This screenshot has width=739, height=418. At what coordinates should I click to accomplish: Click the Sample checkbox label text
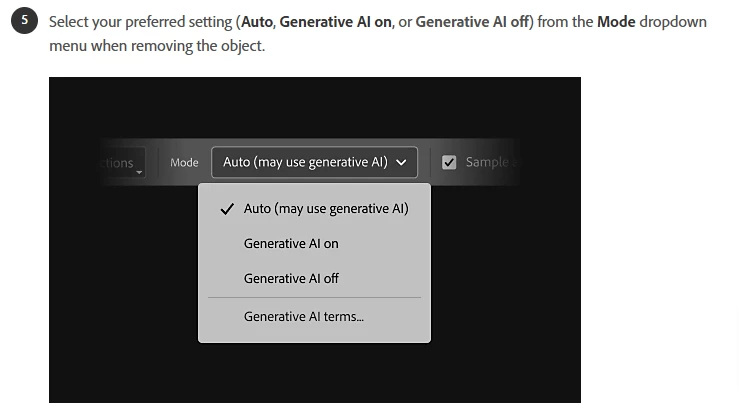[487, 162]
